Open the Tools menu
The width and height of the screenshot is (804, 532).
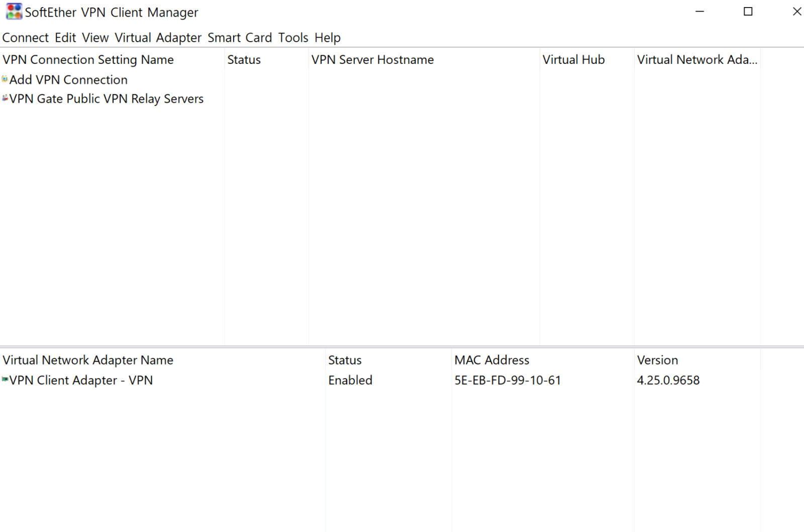(293, 38)
